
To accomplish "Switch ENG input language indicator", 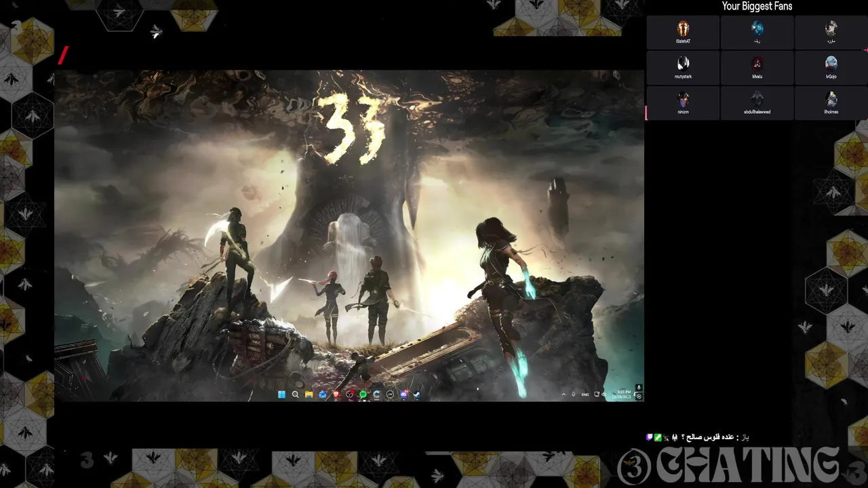I will click(585, 394).
